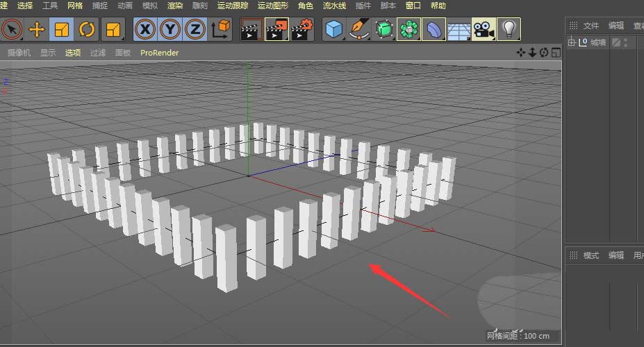Open the 窗口 menu
This screenshot has width=644, height=347.
tap(413, 6)
